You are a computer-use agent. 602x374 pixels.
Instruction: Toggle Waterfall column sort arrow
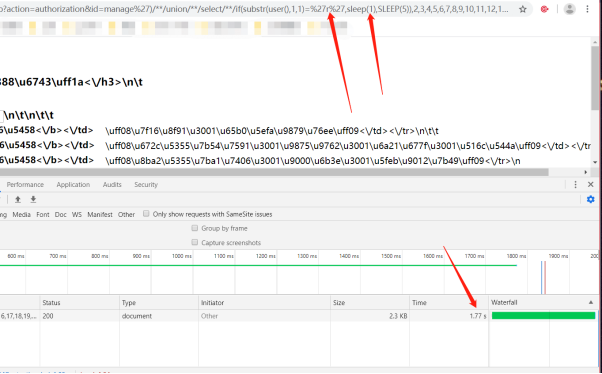(x=590, y=303)
